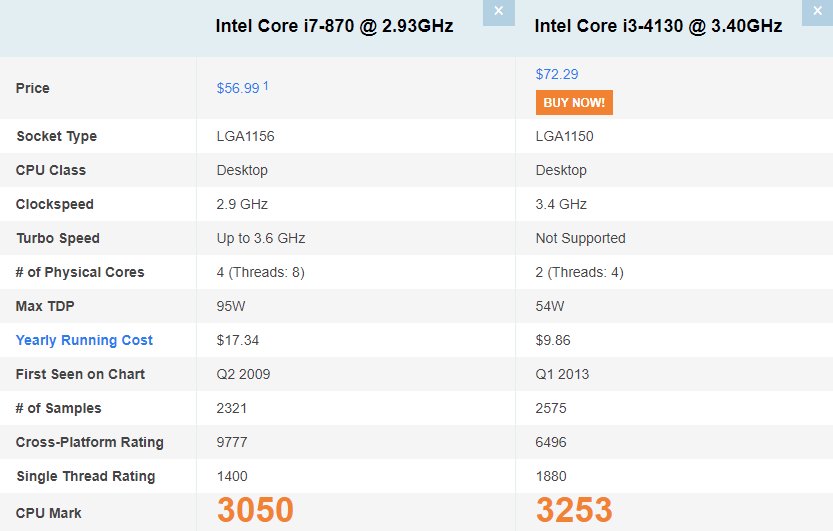The width and height of the screenshot is (833, 531).
Task: Open the Yearly Running Cost link
Action: (x=84, y=340)
